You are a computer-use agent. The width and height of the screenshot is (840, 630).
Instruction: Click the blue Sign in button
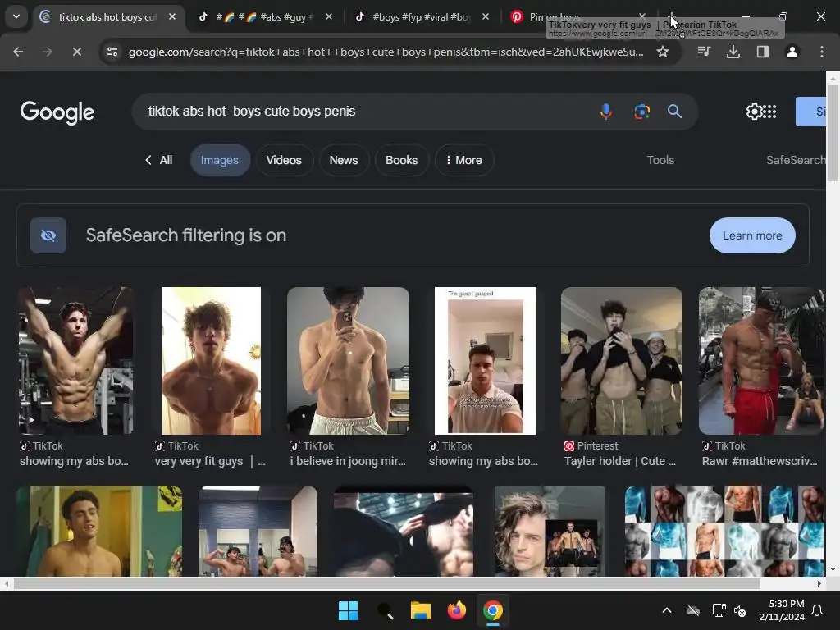pos(810,112)
